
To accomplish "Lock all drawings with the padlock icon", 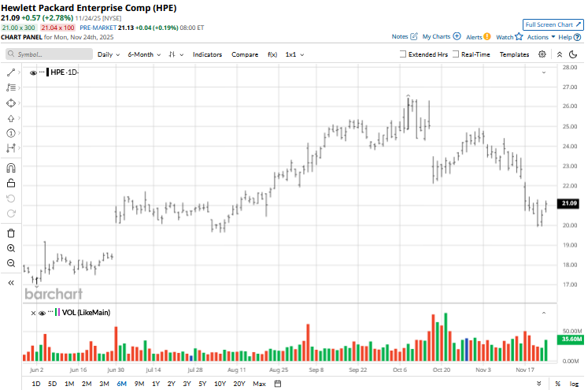I will 11,183.
